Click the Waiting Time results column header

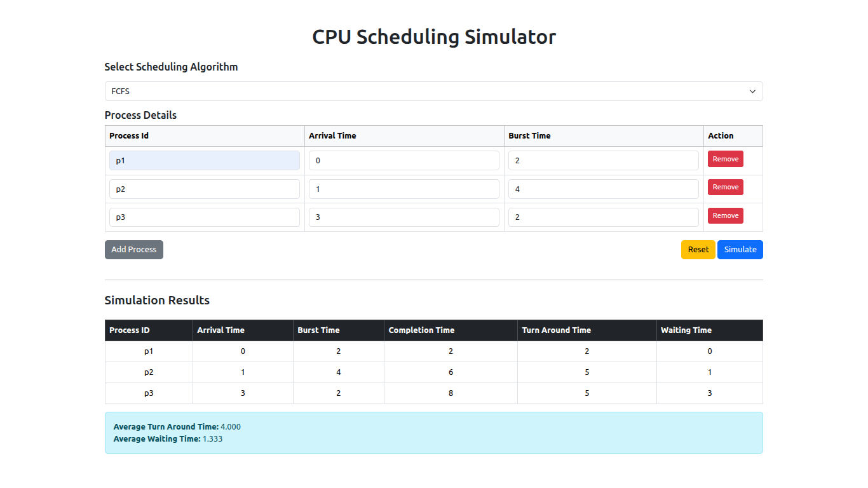(x=709, y=330)
